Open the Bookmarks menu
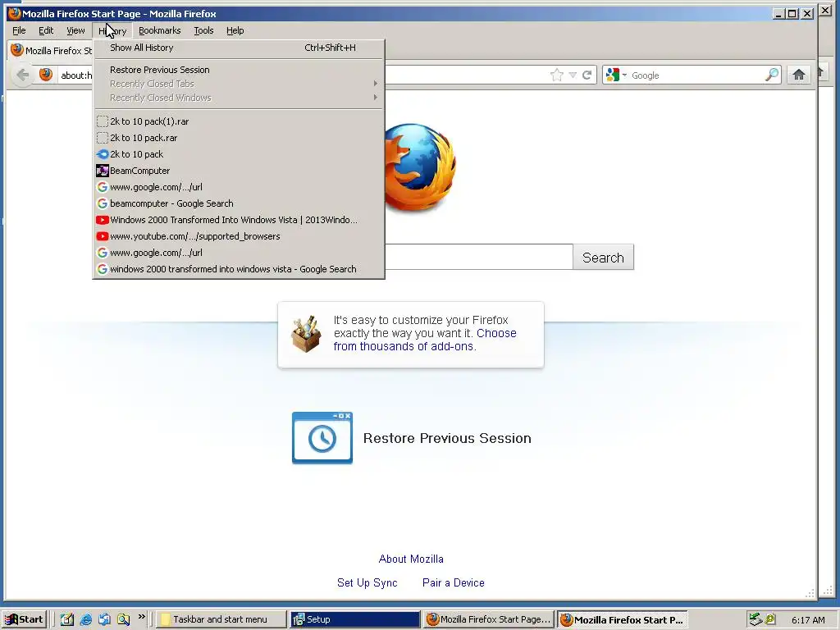The height and width of the screenshot is (630, 840). coord(160,30)
